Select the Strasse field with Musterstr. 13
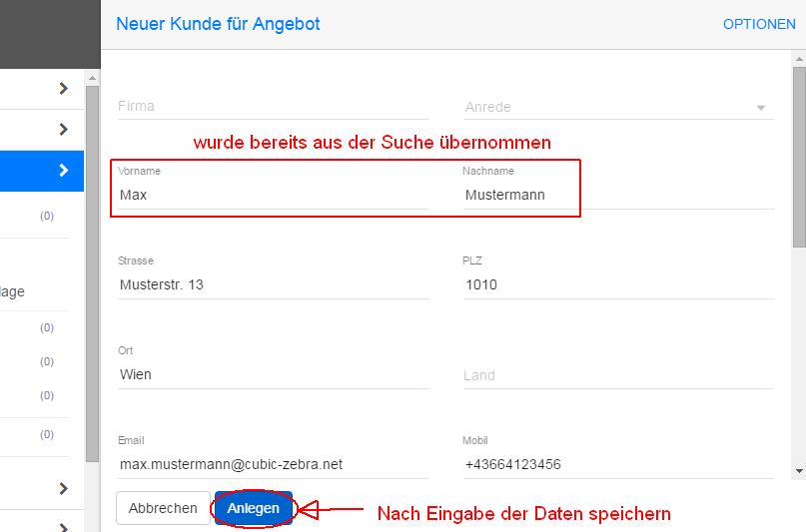The image size is (806, 532). click(x=273, y=284)
